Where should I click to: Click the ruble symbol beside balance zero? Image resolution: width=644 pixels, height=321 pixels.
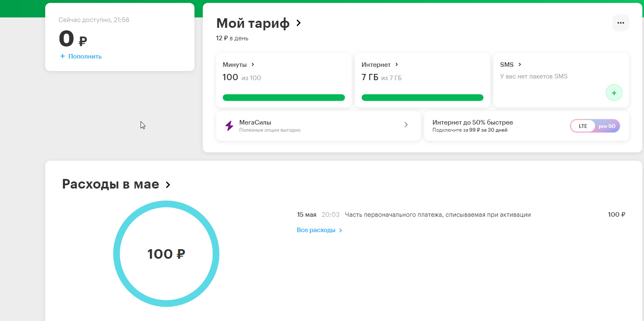83,41
